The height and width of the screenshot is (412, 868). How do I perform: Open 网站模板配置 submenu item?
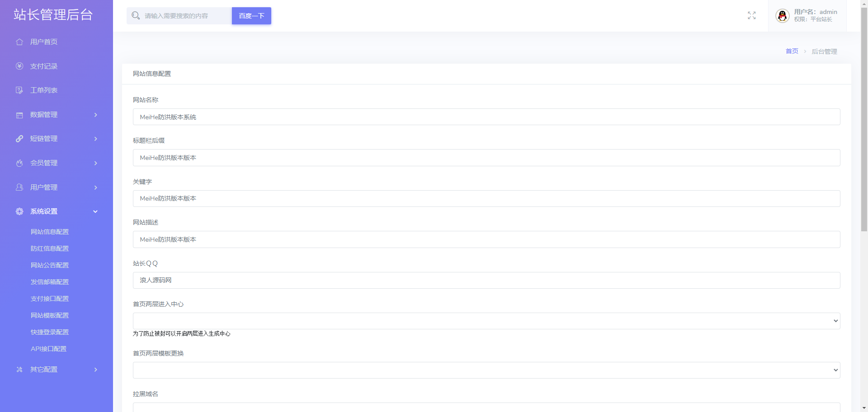[50, 315]
